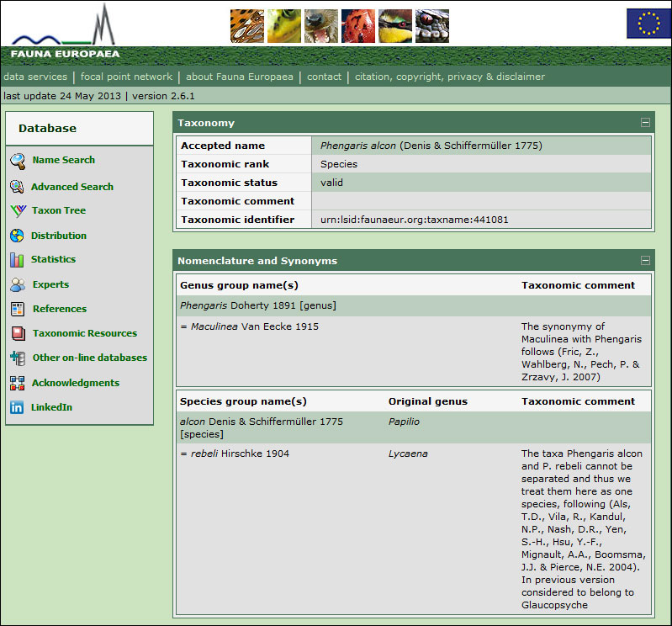Open the focal point network menu
The height and width of the screenshot is (626, 672).
pyautogui.click(x=126, y=77)
